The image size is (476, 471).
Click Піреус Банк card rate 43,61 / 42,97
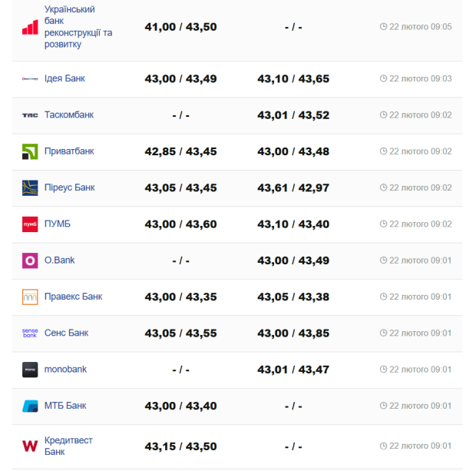tap(293, 188)
